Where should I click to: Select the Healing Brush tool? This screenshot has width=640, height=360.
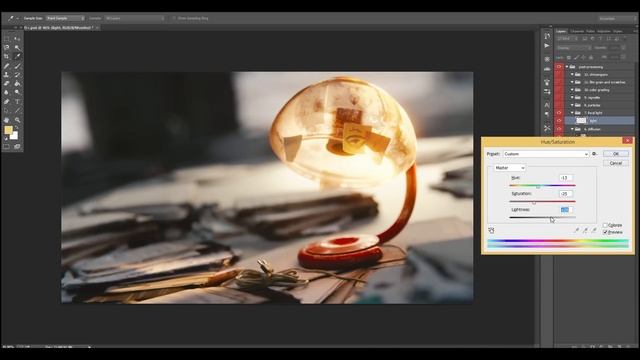[x=7, y=66]
